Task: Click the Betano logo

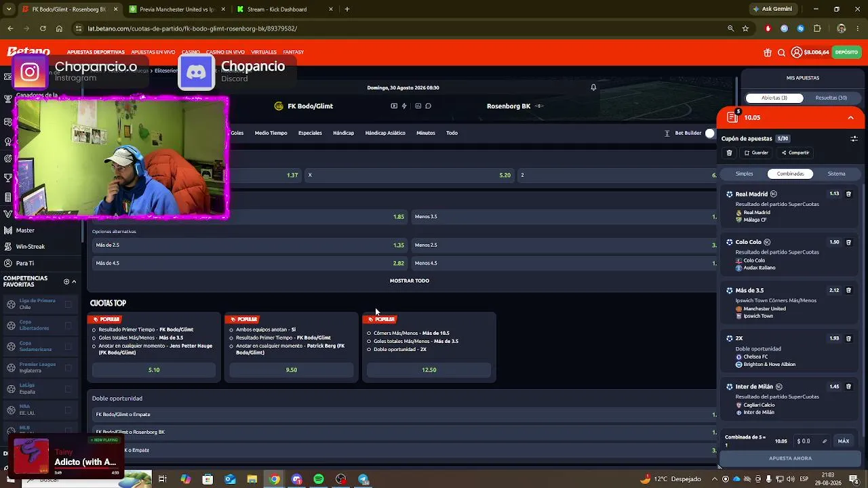Action: 28,52
